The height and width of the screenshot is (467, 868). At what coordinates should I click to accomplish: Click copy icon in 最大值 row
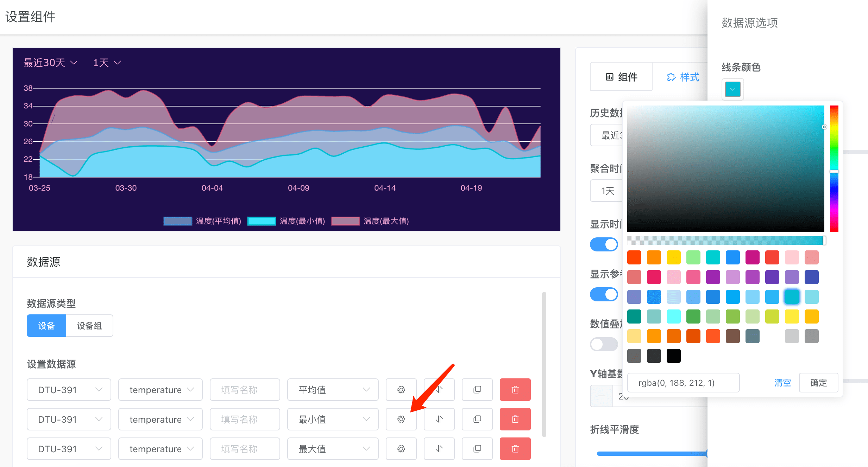point(477,449)
